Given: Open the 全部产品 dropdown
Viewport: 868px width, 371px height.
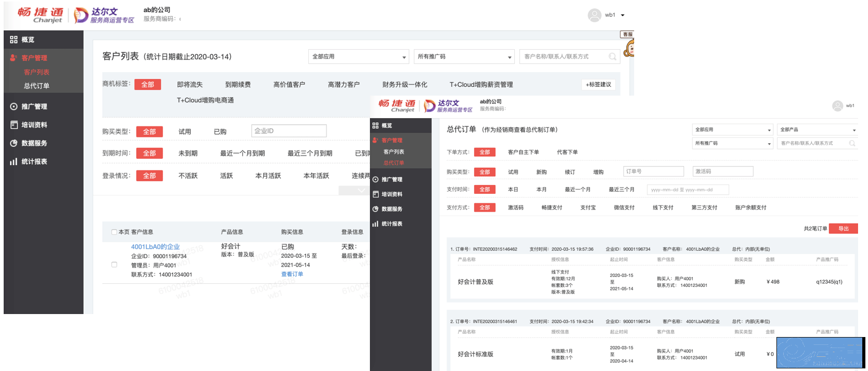Looking at the screenshot, I should tap(817, 130).
